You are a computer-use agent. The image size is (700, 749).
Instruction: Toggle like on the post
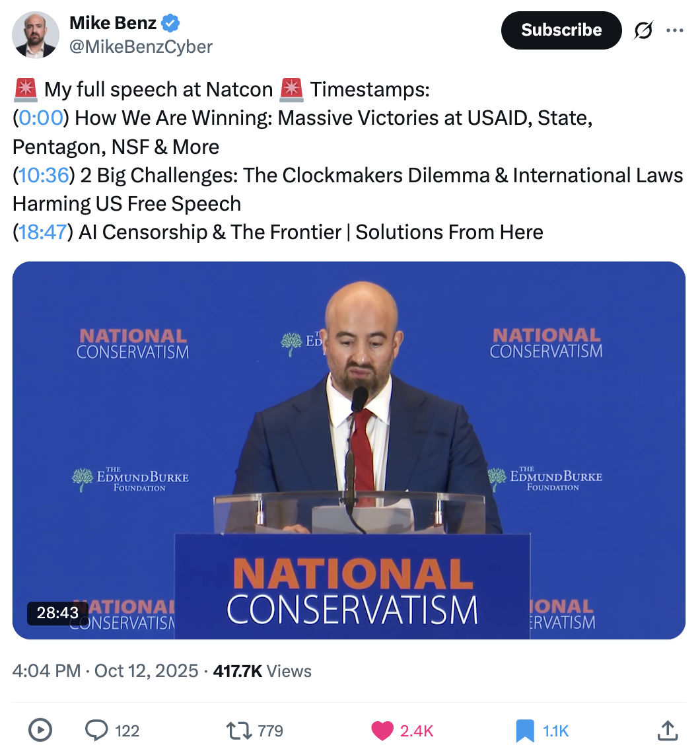pyautogui.click(x=382, y=731)
